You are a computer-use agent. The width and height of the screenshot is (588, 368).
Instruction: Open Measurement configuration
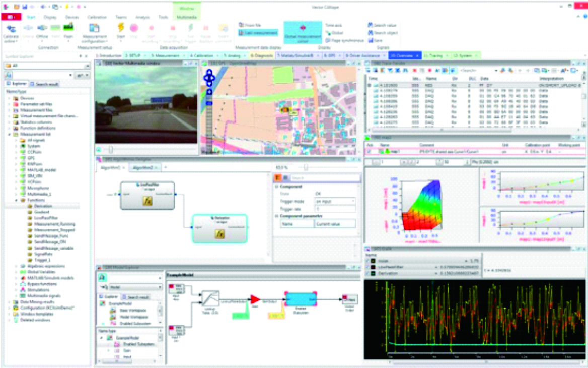94,29
